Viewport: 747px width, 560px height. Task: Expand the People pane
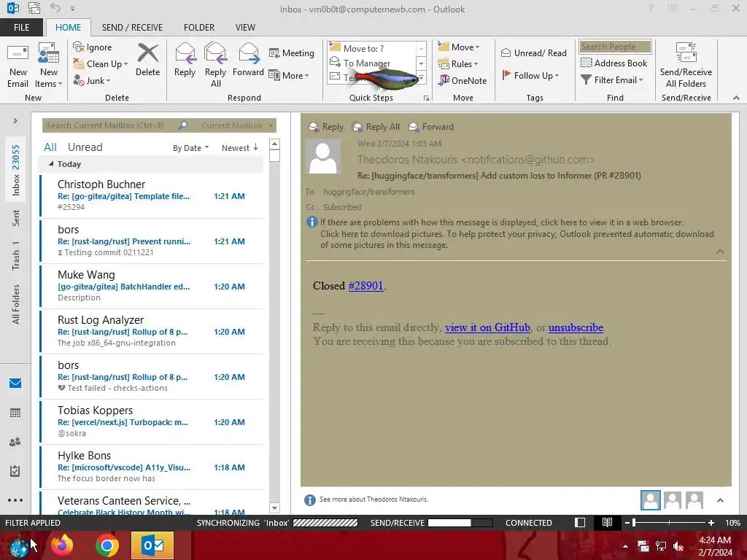click(720, 500)
